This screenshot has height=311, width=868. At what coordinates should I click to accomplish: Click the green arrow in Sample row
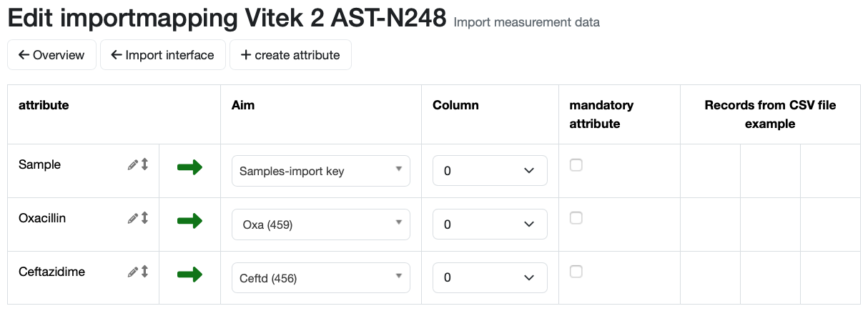189,167
